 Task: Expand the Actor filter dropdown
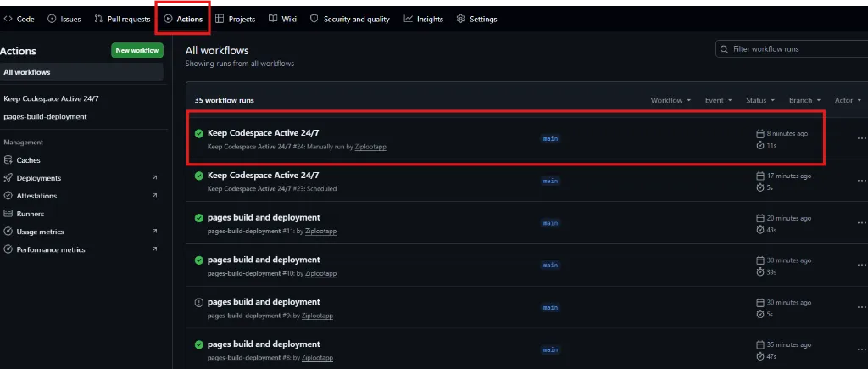pyautogui.click(x=848, y=100)
